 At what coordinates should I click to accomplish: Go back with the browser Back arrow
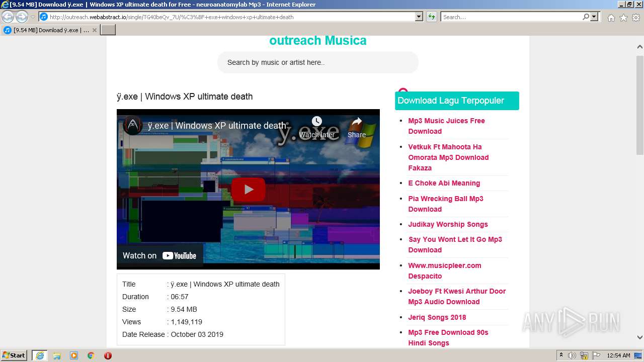click(8, 17)
